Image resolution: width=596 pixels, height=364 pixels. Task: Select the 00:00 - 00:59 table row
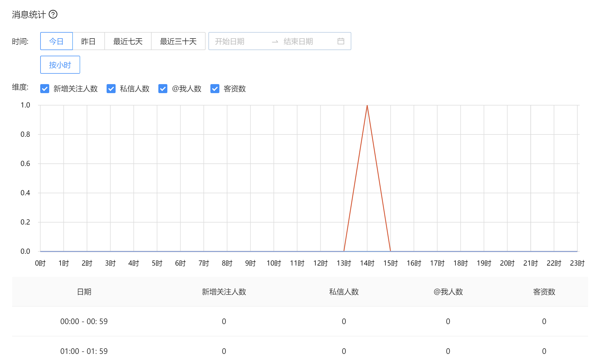(84, 321)
